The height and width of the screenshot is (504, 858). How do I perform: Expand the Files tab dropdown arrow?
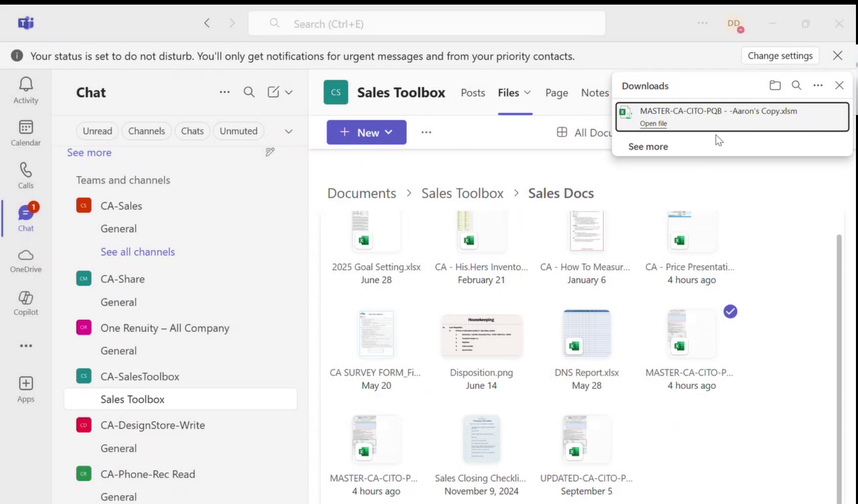[x=527, y=93]
